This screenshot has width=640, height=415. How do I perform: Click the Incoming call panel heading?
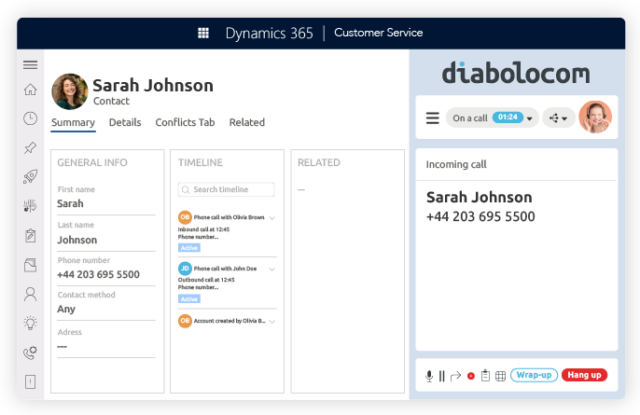point(456,164)
